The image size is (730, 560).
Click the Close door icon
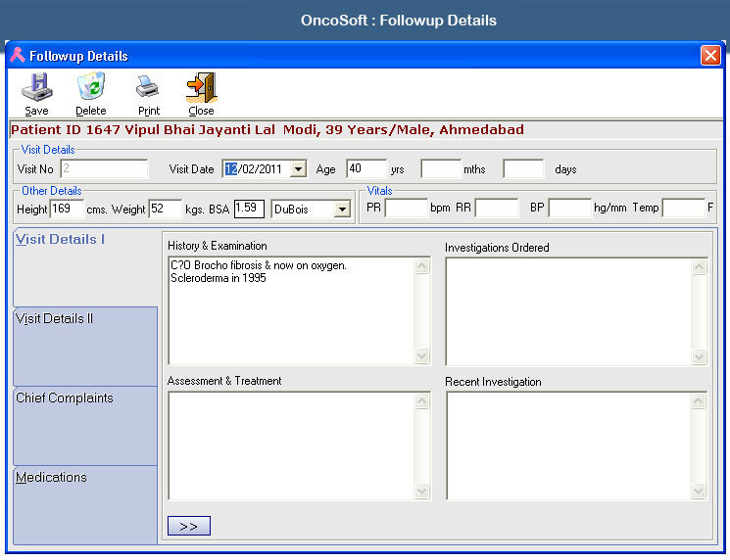(x=202, y=87)
